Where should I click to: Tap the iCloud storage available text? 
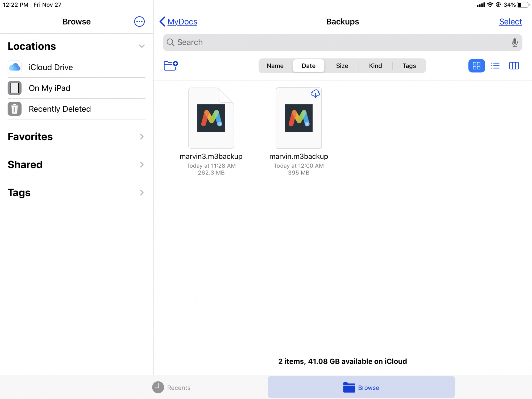click(x=343, y=361)
